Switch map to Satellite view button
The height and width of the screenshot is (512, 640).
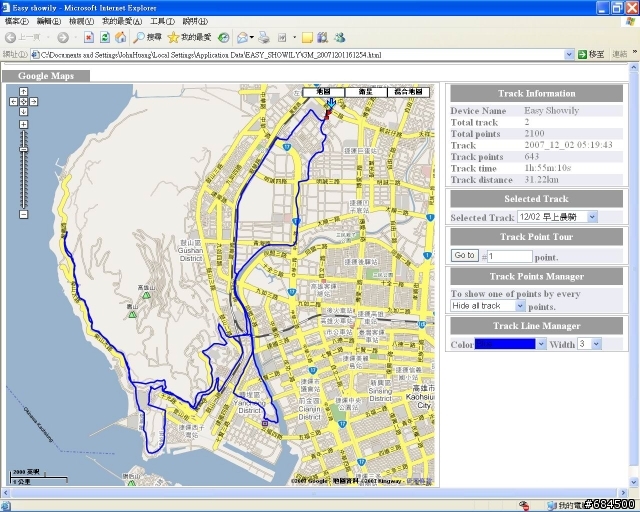[x=366, y=92]
